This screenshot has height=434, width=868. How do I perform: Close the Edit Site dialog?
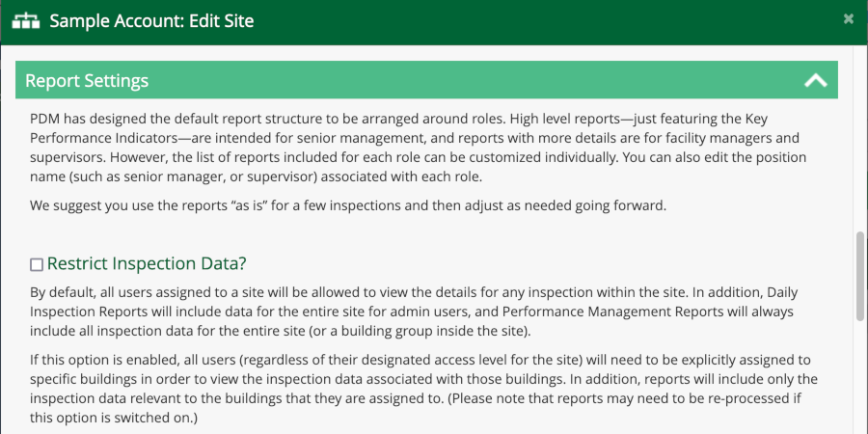(848, 18)
